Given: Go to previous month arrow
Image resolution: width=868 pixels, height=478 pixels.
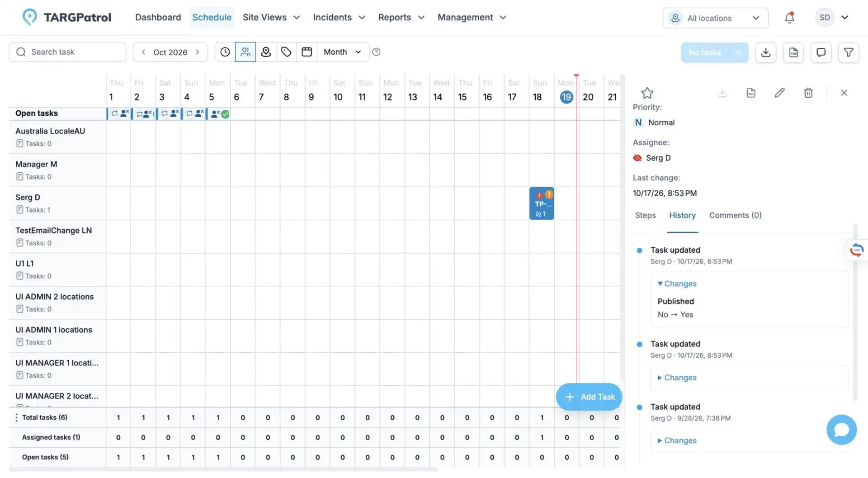Looking at the screenshot, I should tap(143, 52).
